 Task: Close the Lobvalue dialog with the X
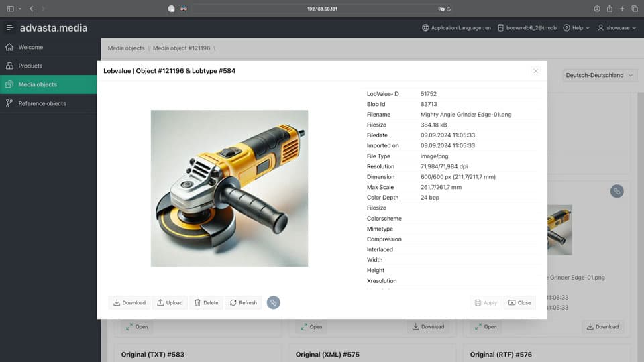(x=535, y=71)
